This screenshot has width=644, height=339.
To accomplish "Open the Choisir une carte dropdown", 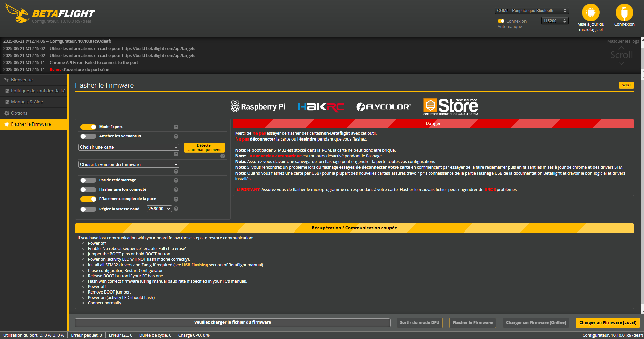I will (129, 147).
